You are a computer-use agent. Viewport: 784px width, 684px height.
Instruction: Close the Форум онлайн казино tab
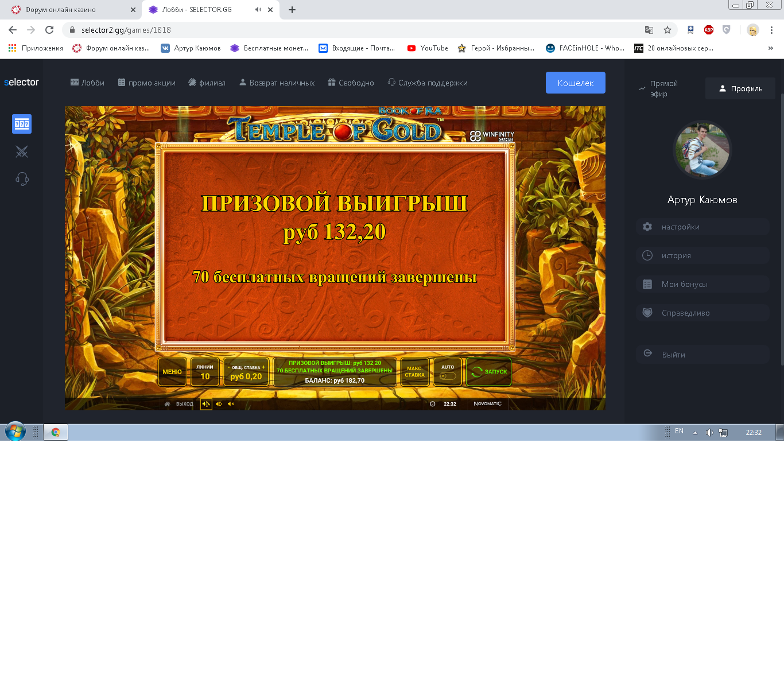coord(133,10)
